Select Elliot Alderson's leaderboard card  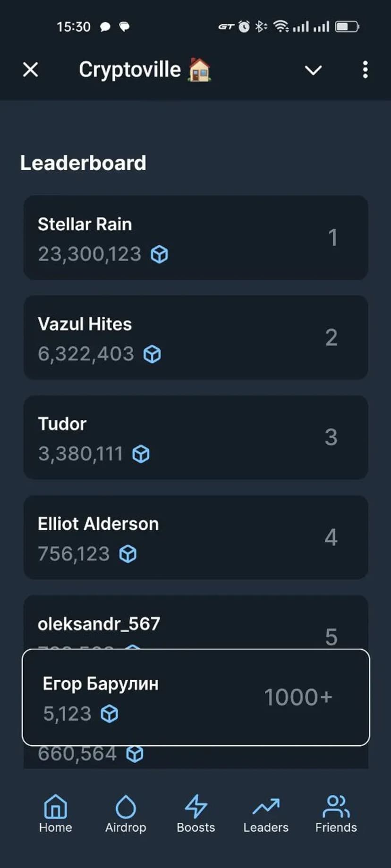(195, 537)
